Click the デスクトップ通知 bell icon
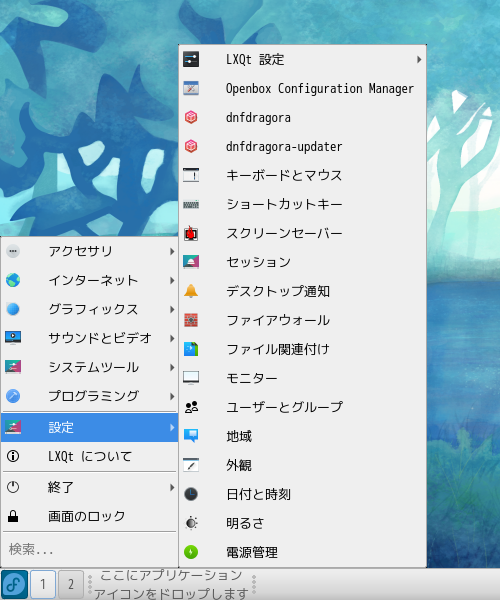 pyautogui.click(x=191, y=291)
